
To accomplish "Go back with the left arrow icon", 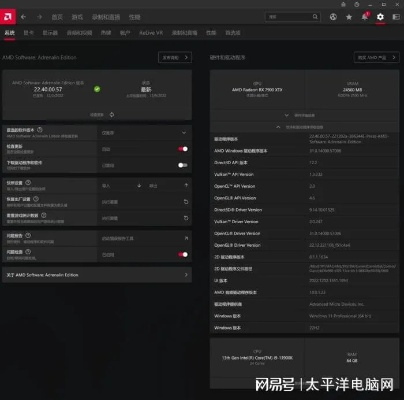I will pyautogui.click(x=23, y=17).
